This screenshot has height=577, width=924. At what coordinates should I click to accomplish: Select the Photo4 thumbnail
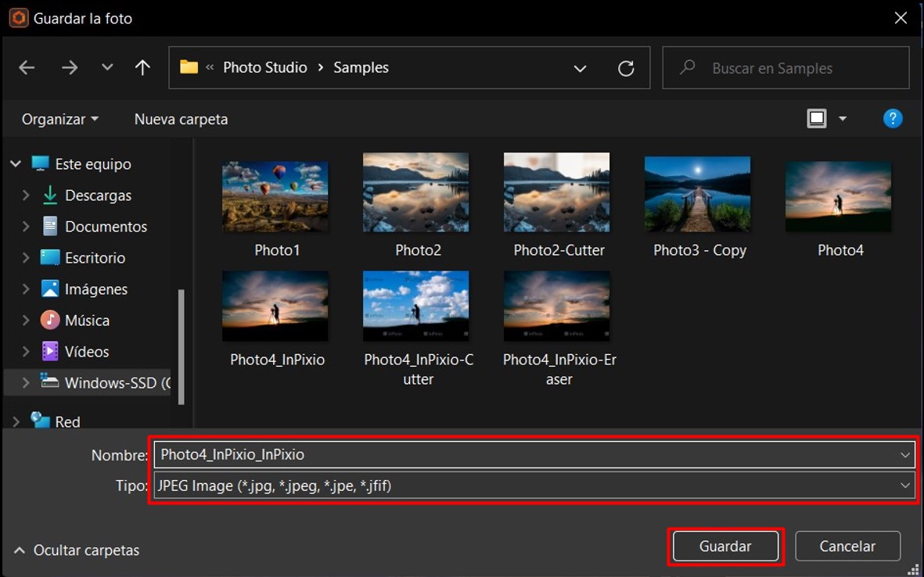tap(839, 197)
